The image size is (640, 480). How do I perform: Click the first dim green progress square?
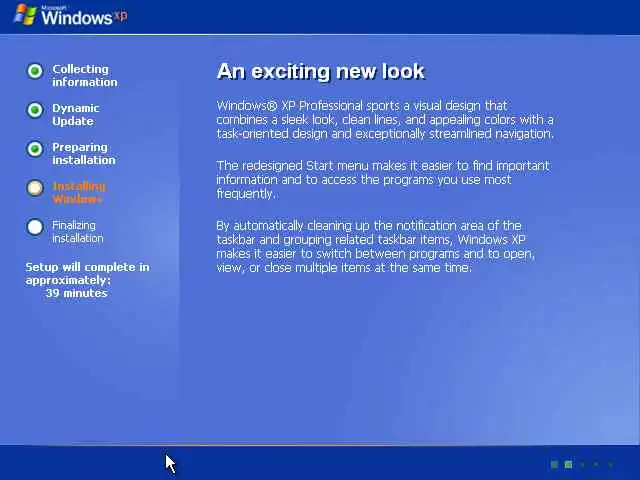(554, 464)
